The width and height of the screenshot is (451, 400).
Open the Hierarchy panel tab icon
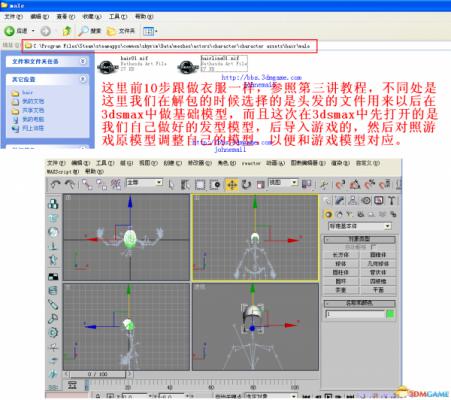[x=352, y=200]
